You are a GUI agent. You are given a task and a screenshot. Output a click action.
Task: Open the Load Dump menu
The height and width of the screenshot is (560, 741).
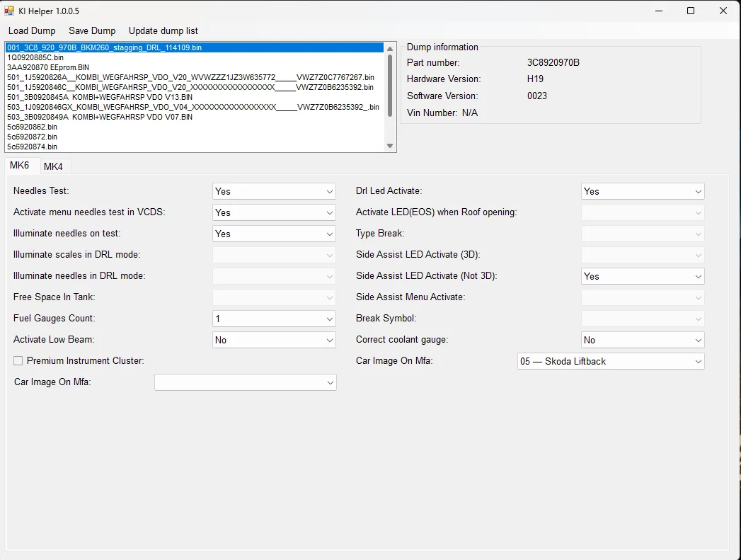tap(32, 30)
